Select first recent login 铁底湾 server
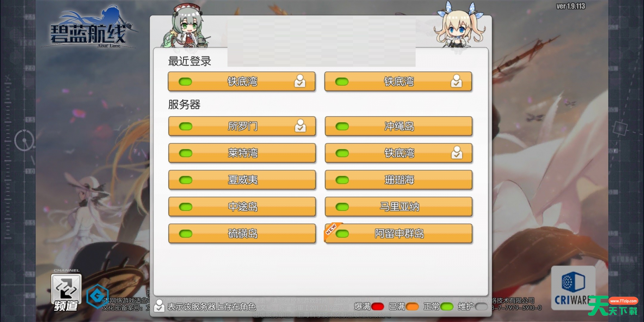The width and height of the screenshot is (644, 322). 241,81
